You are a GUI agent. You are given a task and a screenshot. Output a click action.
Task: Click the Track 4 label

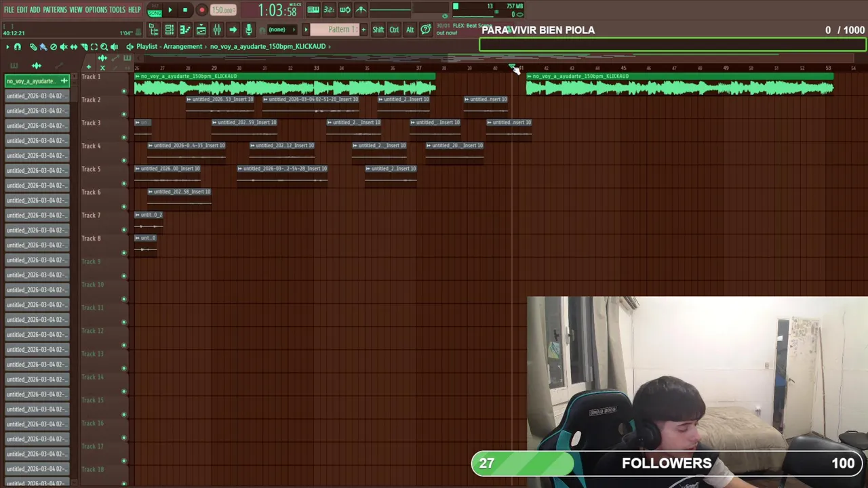click(x=91, y=146)
